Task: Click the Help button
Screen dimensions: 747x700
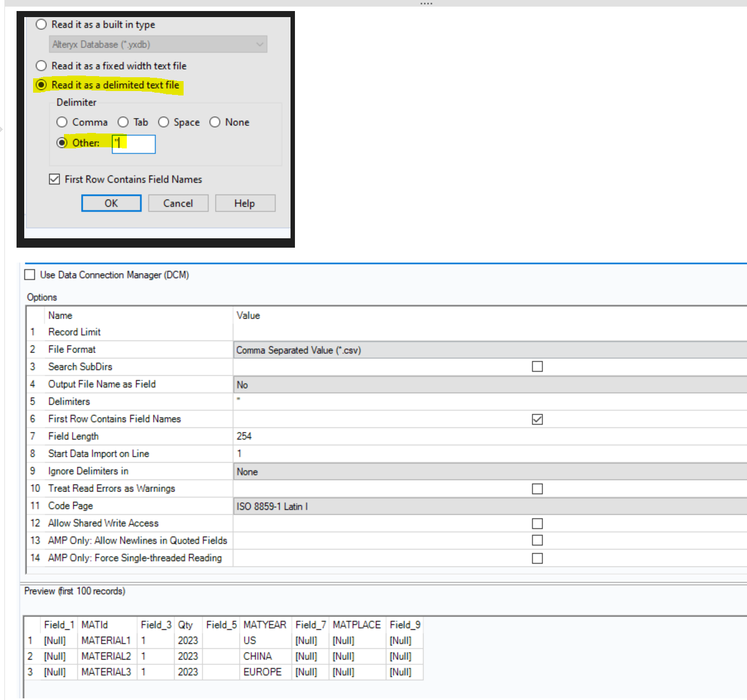Action: (x=245, y=203)
